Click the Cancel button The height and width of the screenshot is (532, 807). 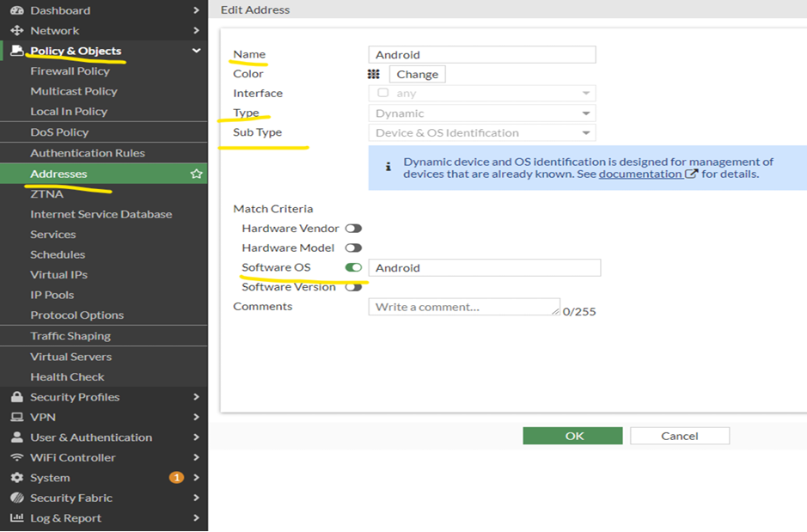pos(680,436)
